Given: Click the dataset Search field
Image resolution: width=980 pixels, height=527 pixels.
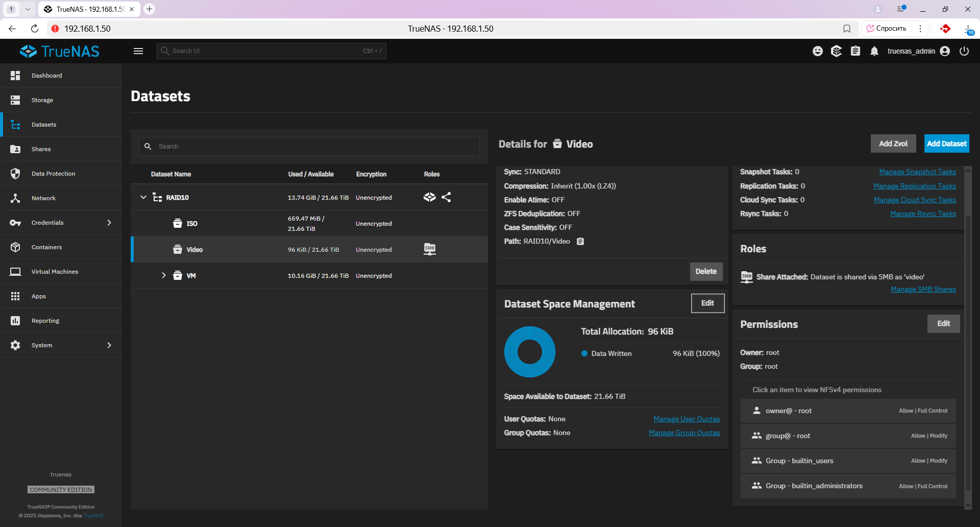Looking at the screenshot, I should [x=316, y=147].
